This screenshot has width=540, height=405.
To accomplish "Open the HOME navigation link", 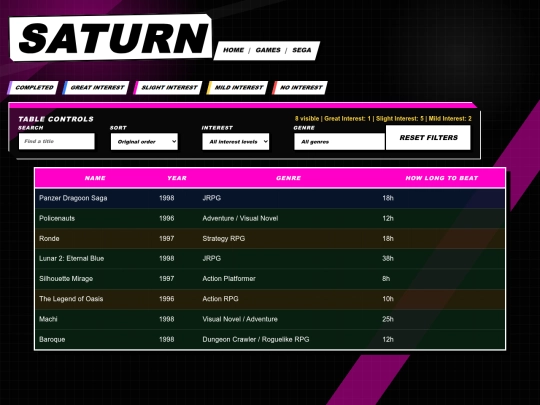I will point(233,50).
